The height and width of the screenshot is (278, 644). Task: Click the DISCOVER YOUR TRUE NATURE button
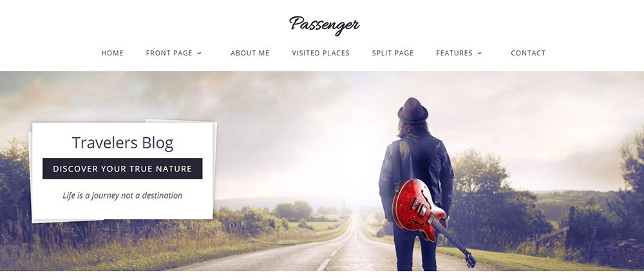click(x=122, y=168)
